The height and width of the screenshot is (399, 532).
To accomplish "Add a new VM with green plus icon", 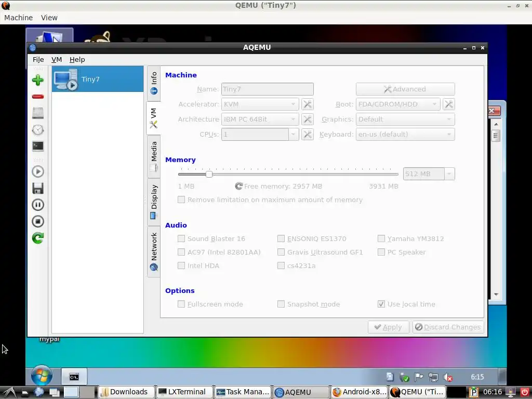I will (x=37, y=80).
